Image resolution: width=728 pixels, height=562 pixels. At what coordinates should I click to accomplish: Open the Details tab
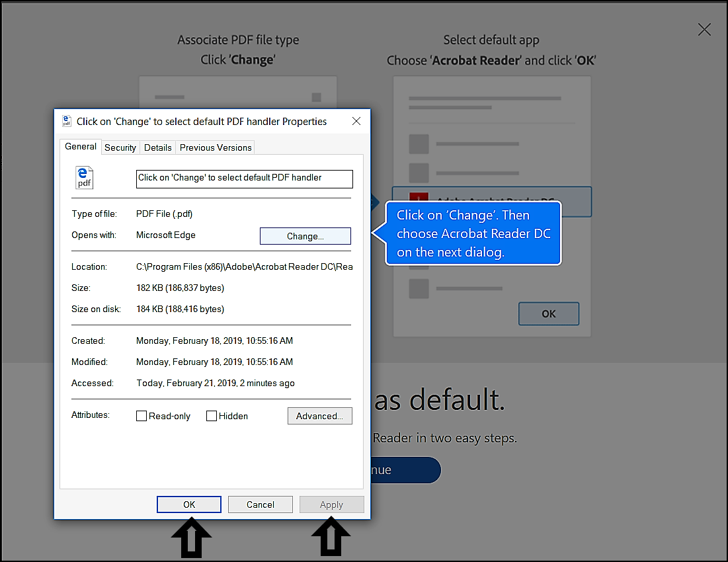click(157, 147)
